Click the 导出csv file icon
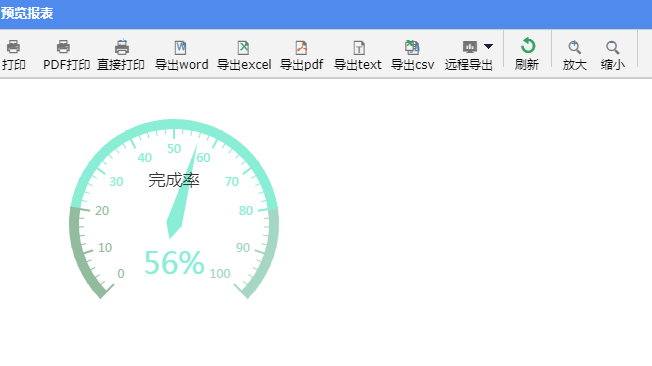The height and width of the screenshot is (366, 652). pos(412,47)
